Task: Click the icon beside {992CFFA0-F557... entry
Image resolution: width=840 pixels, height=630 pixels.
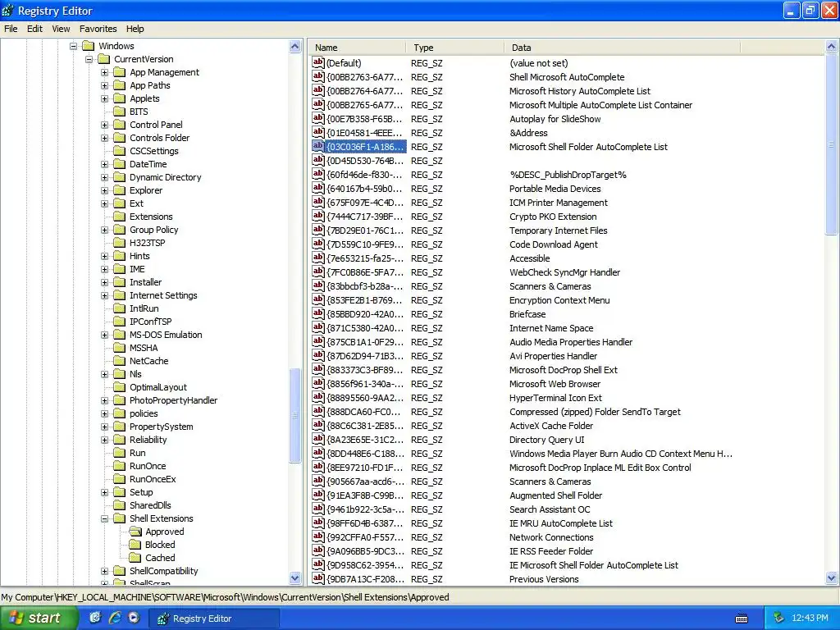Action: (318, 536)
